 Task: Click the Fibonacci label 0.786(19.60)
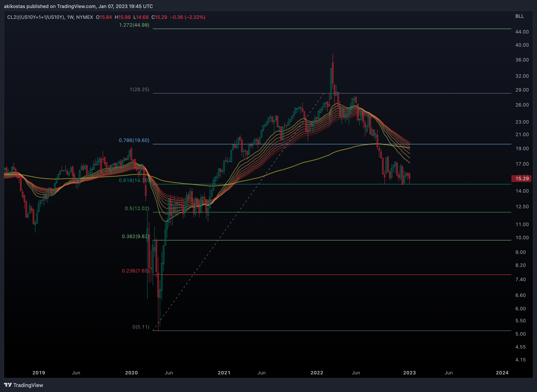[134, 140]
